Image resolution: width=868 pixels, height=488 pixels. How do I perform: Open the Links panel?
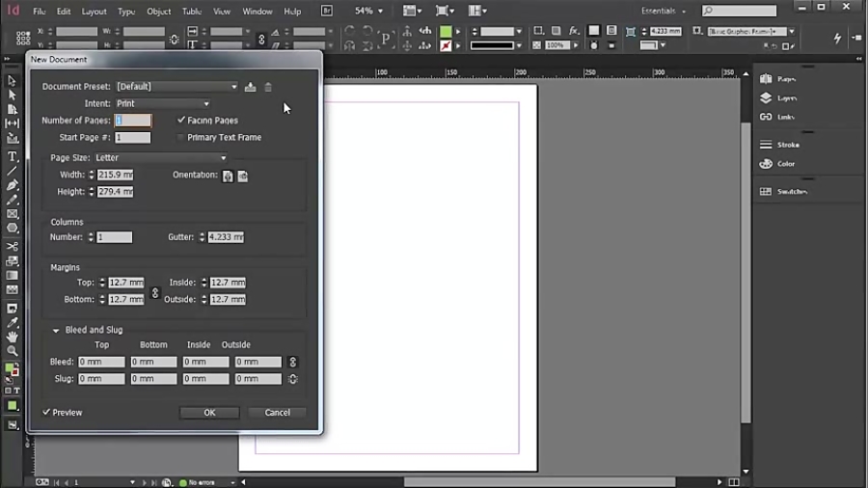777,117
